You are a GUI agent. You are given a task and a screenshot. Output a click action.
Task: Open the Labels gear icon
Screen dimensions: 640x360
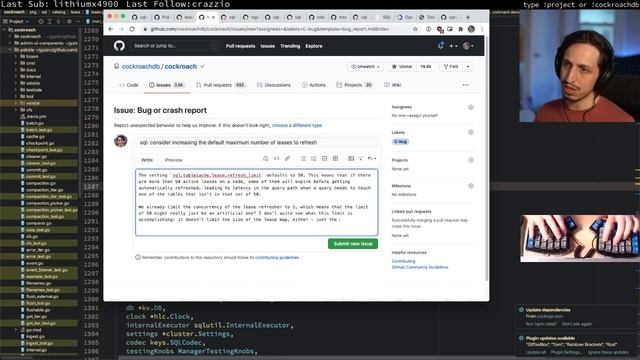pyautogui.click(x=471, y=132)
